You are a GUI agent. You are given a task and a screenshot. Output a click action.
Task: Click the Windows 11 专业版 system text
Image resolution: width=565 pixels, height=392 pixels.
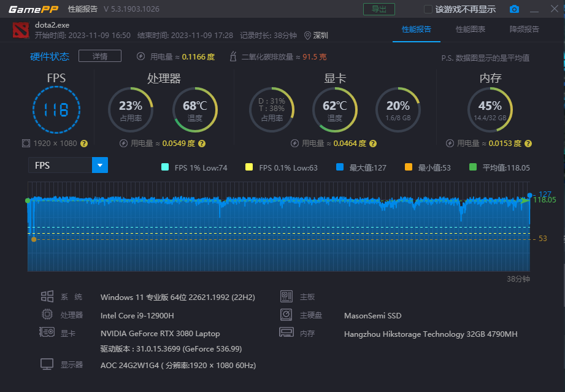coord(178,298)
